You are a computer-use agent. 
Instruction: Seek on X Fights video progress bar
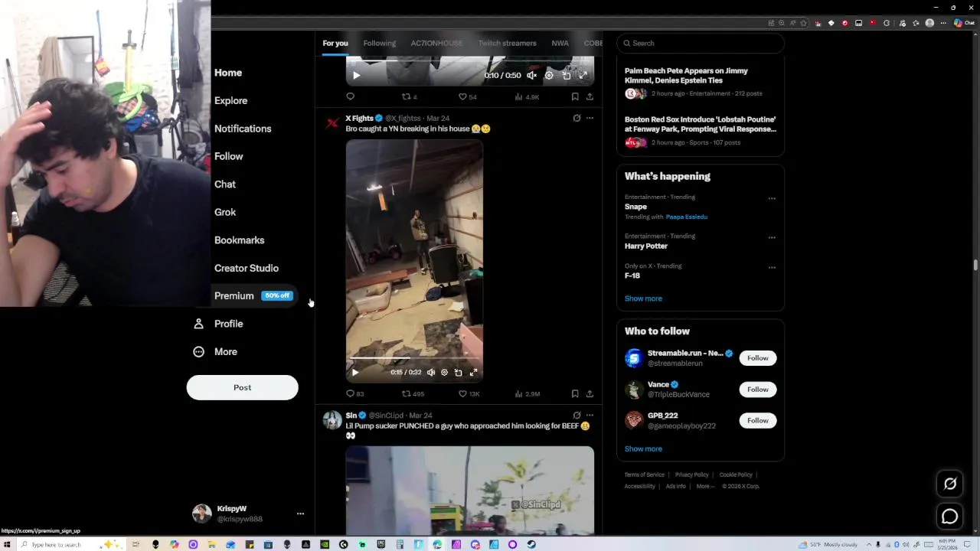[414, 358]
